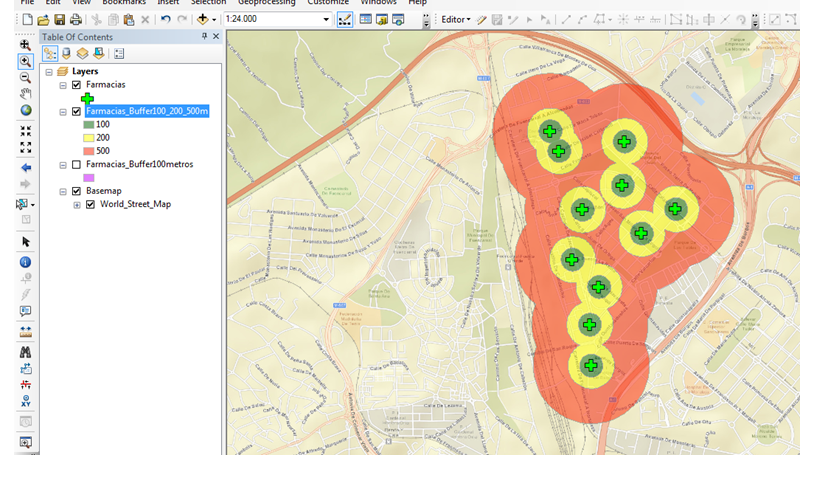Uncheck the Farmacias layer checkbox

(76, 85)
